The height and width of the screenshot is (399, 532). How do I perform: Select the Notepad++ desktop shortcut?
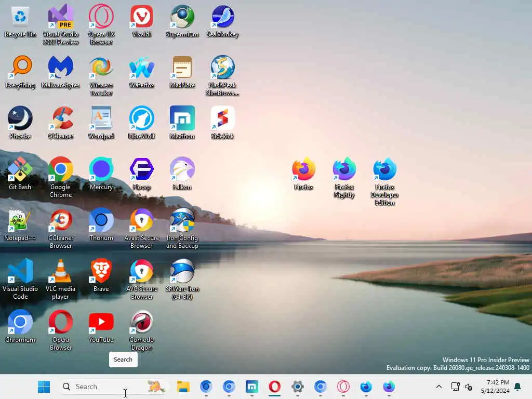[20, 224]
